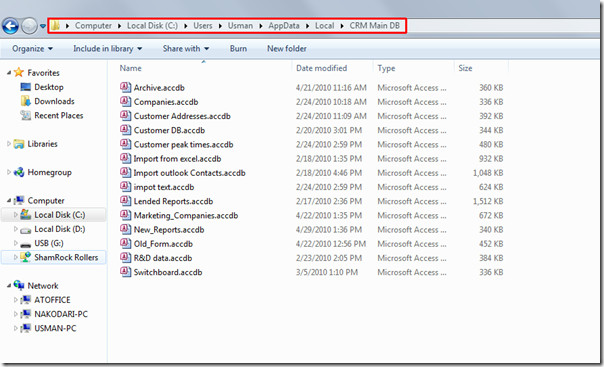This screenshot has height=367, width=604.
Task: Go to Usman in the address breadcrumb
Action: (240, 26)
